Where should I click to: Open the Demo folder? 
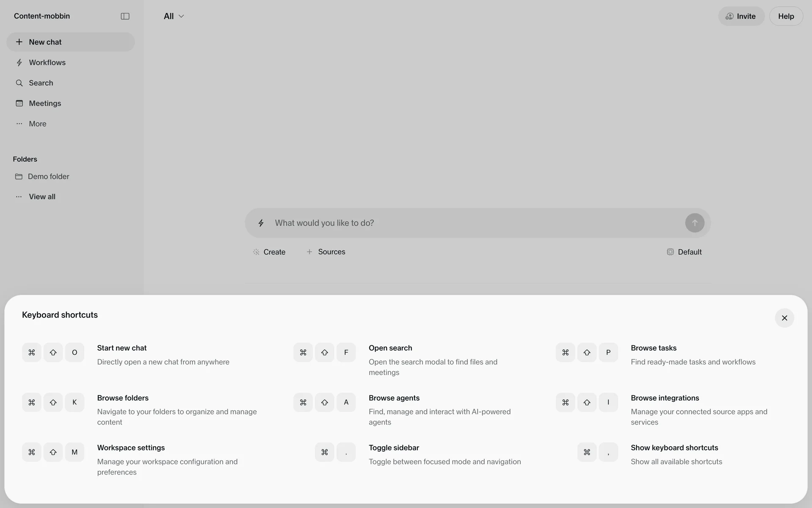pos(48,177)
